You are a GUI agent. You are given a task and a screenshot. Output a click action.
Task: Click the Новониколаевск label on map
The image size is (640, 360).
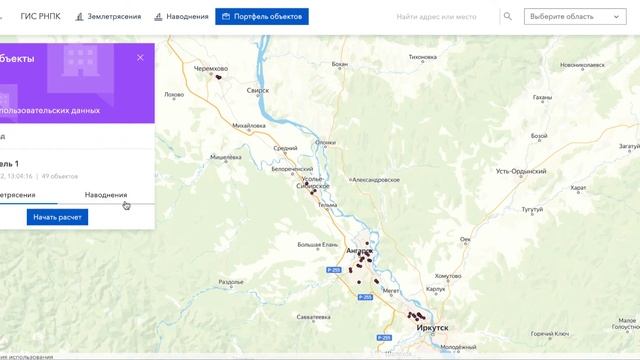click(582, 65)
